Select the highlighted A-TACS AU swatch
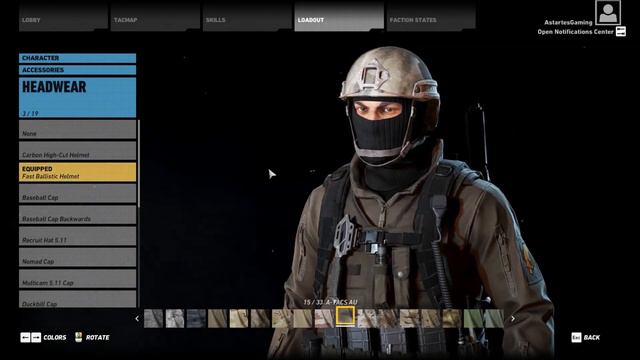640x360 pixels. click(x=345, y=317)
